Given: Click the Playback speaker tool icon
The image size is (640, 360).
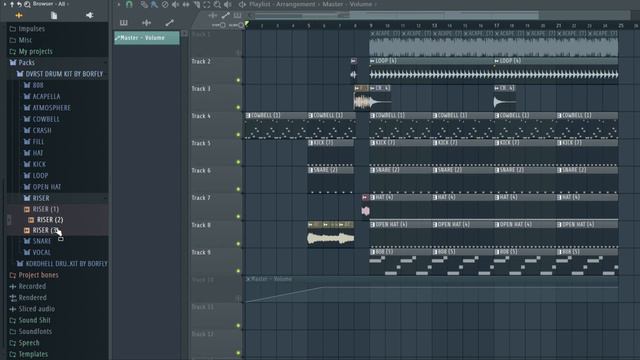Looking at the screenshot, I should [x=227, y=4].
